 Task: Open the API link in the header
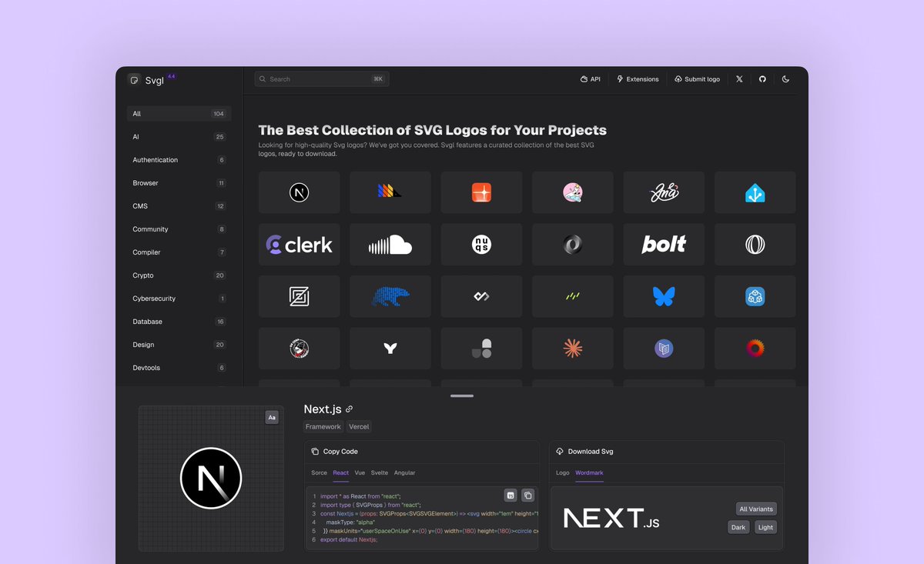591,79
